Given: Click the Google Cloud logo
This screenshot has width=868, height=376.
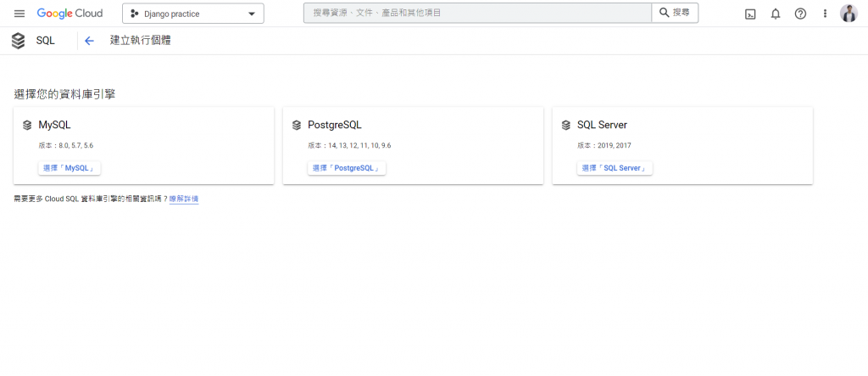Looking at the screenshot, I should [x=70, y=14].
